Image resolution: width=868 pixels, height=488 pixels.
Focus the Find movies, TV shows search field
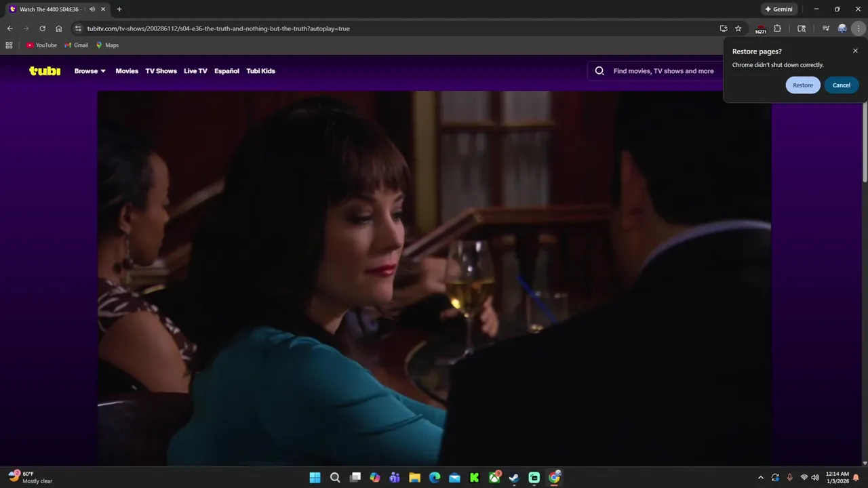663,70
